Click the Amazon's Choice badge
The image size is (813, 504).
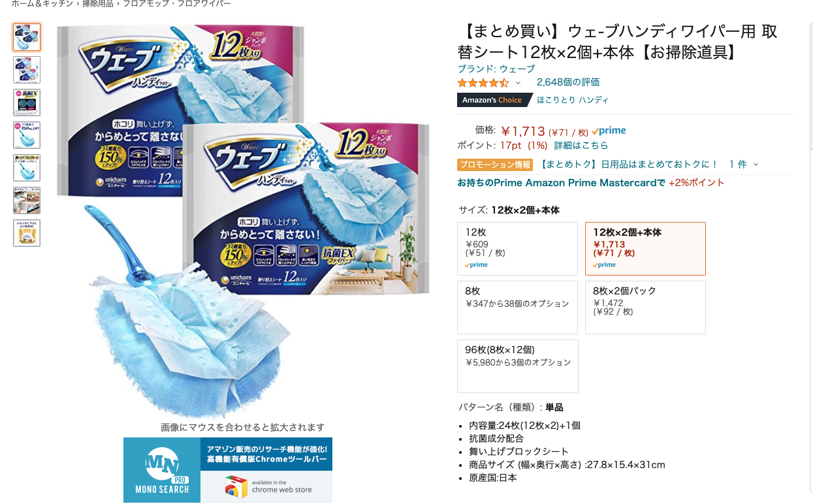click(x=492, y=100)
